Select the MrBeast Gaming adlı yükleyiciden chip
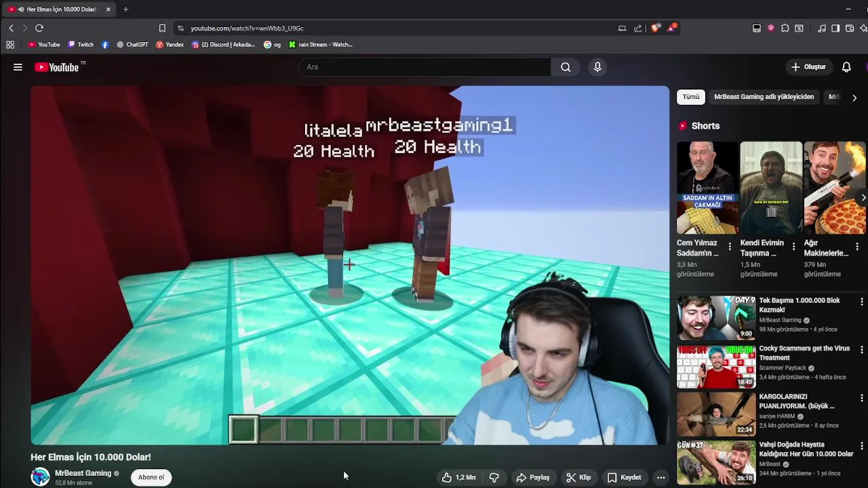 point(764,97)
